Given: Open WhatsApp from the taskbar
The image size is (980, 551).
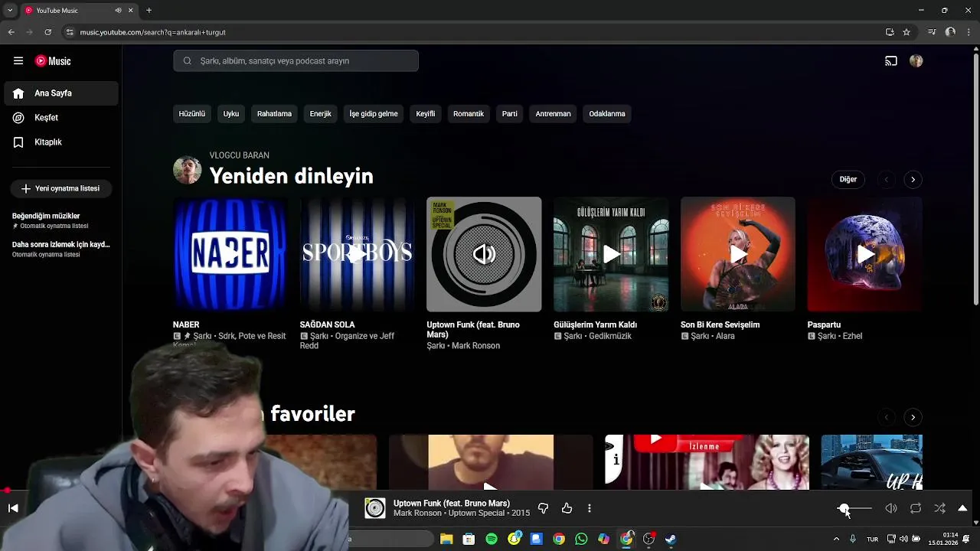Looking at the screenshot, I should [x=581, y=540].
